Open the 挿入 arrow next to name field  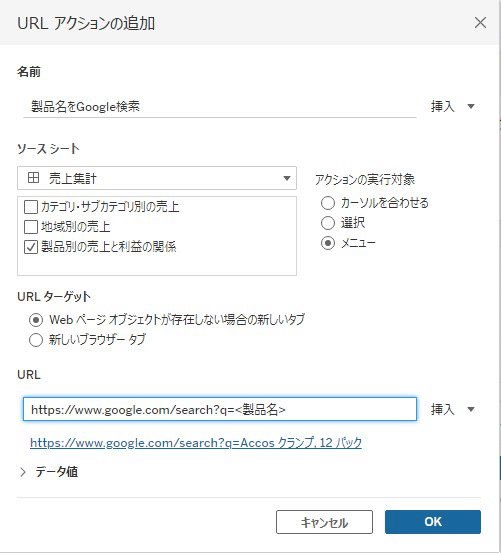pos(471,106)
